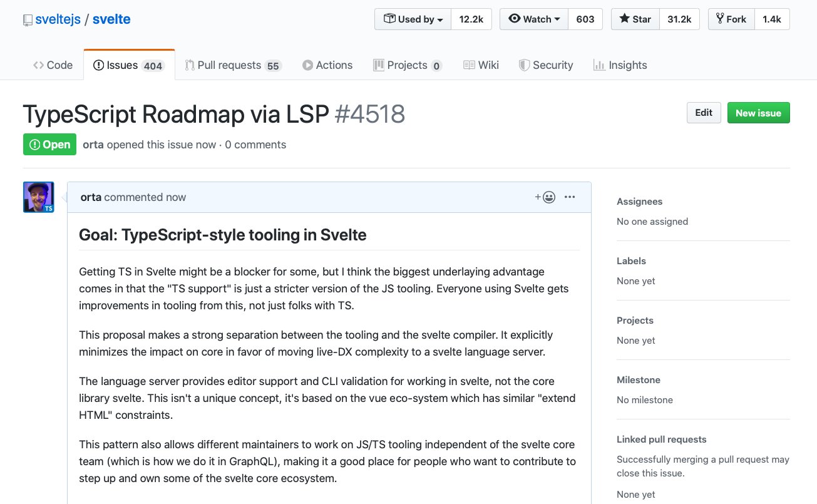Screen dimensions: 817x504
Task: Switch to the Pull requests tab
Action: (x=229, y=64)
